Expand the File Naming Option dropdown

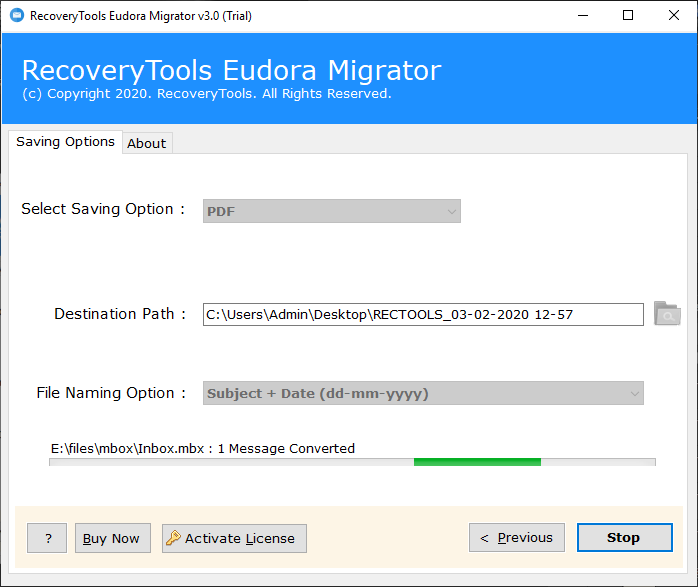coord(423,393)
